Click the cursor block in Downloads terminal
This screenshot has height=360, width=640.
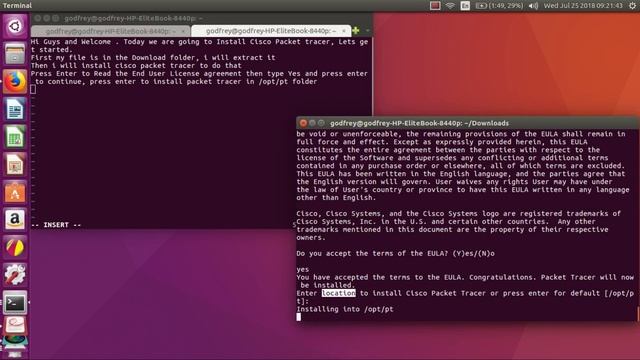[299, 317]
